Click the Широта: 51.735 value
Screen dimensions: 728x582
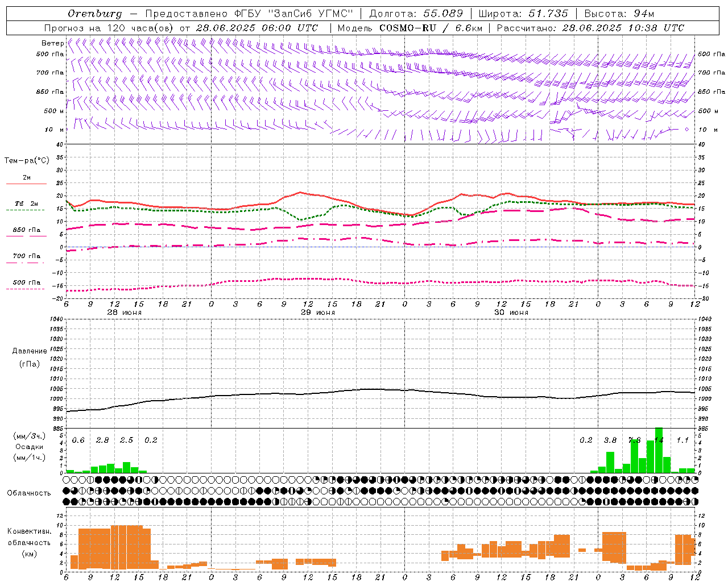(x=523, y=14)
